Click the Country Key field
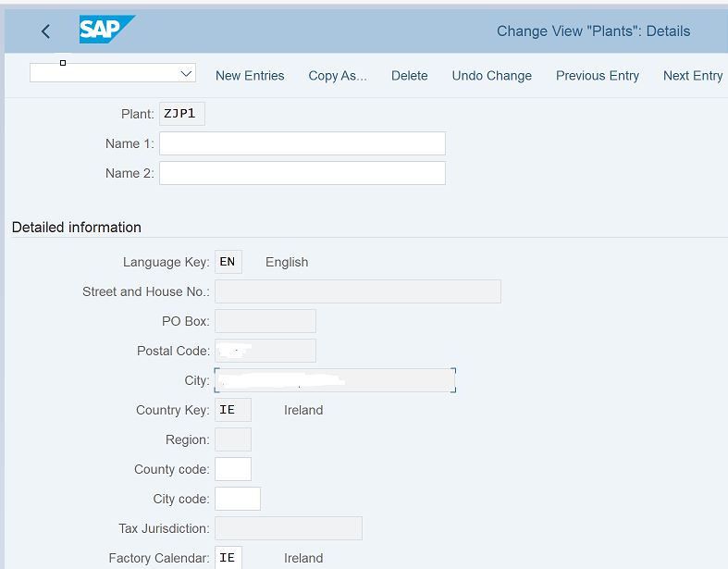This screenshot has height=569, width=728. tap(232, 410)
